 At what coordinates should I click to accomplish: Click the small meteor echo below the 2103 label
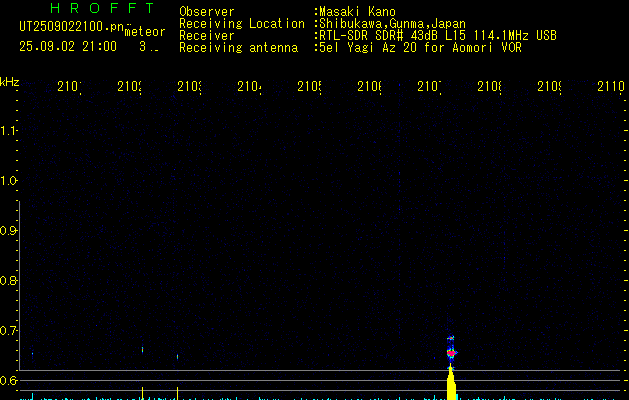coord(177,356)
